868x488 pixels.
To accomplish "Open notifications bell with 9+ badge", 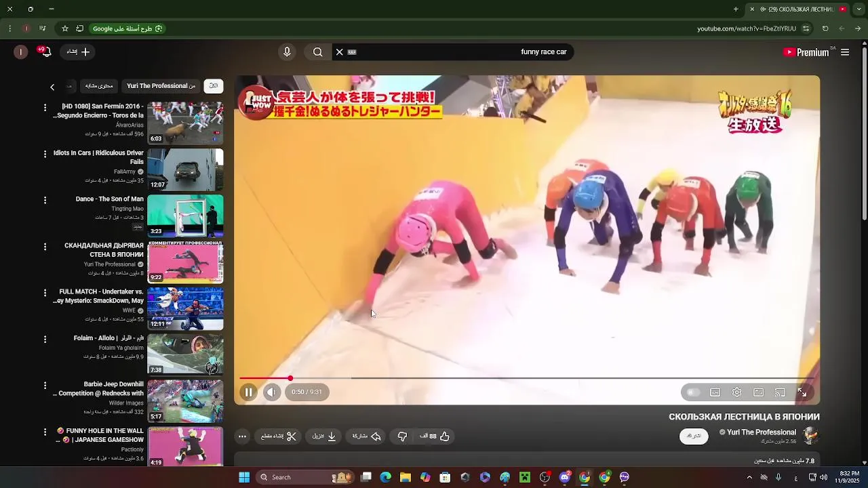I will (45, 52).
